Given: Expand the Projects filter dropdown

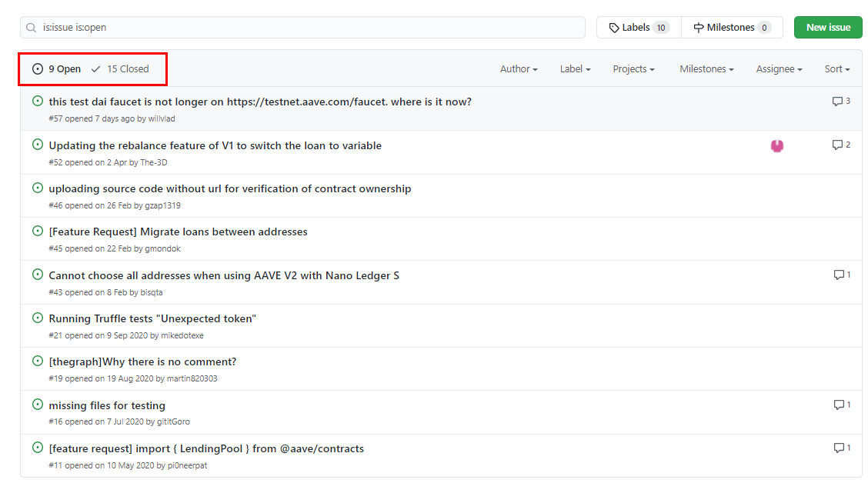Looking at the screenshot, I should pos(634,69).
